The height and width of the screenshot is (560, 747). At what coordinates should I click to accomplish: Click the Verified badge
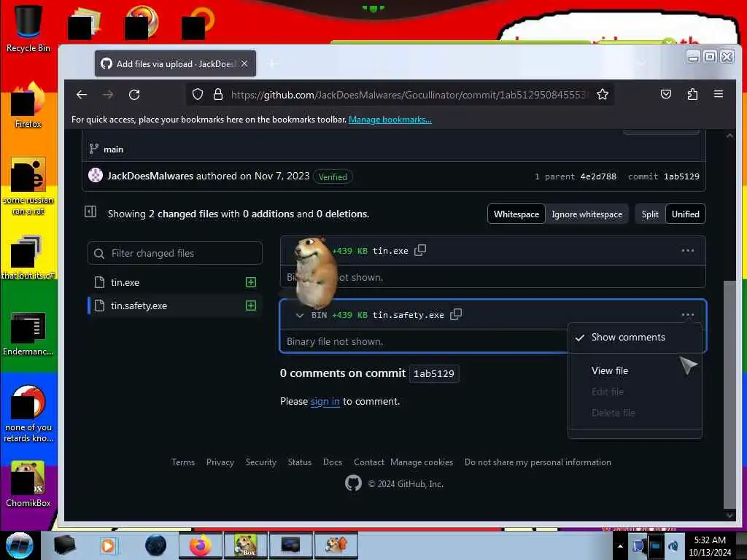(333, 176)
